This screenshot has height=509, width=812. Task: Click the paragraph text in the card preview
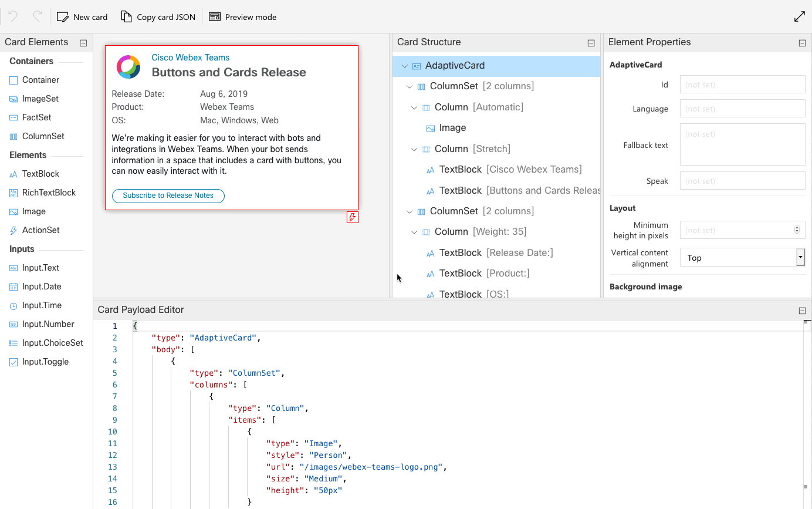coord(226,154)
